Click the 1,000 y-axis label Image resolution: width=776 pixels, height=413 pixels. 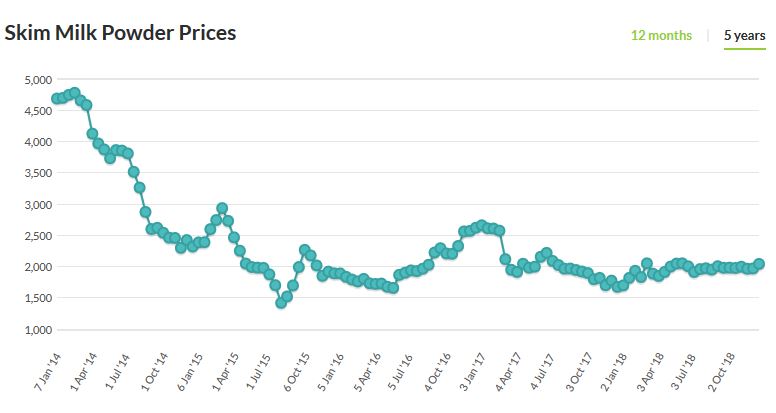[36, 330]
